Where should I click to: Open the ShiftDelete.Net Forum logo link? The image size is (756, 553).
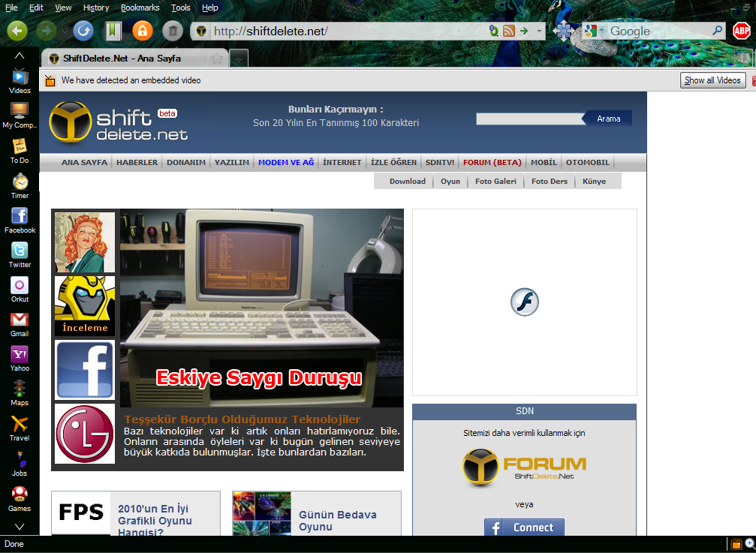pos(524,467)
